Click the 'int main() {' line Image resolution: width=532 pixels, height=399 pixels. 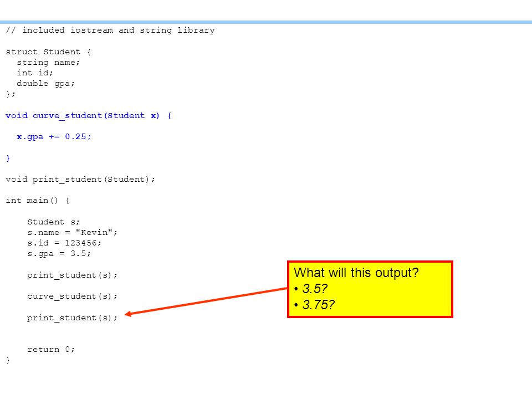38,201
